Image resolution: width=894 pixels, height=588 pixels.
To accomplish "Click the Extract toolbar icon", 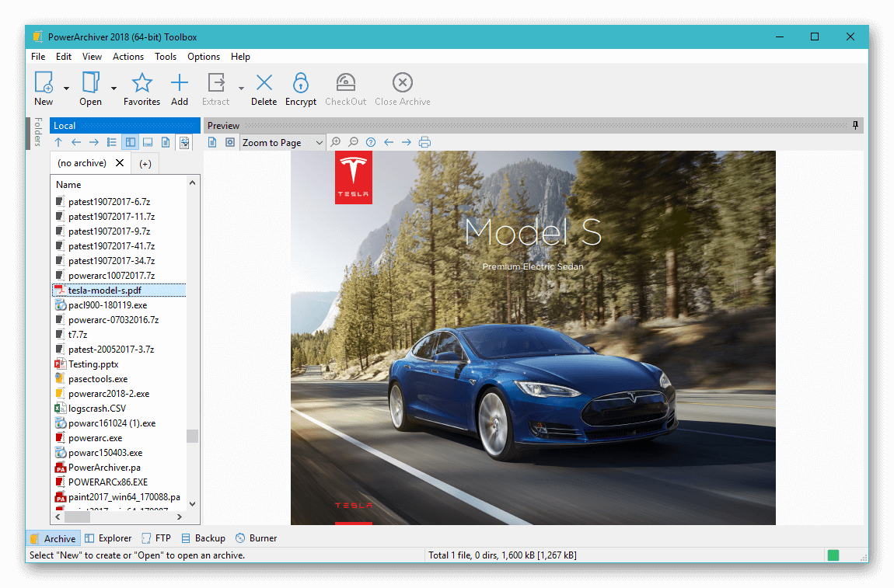I will tap(216, 83).
